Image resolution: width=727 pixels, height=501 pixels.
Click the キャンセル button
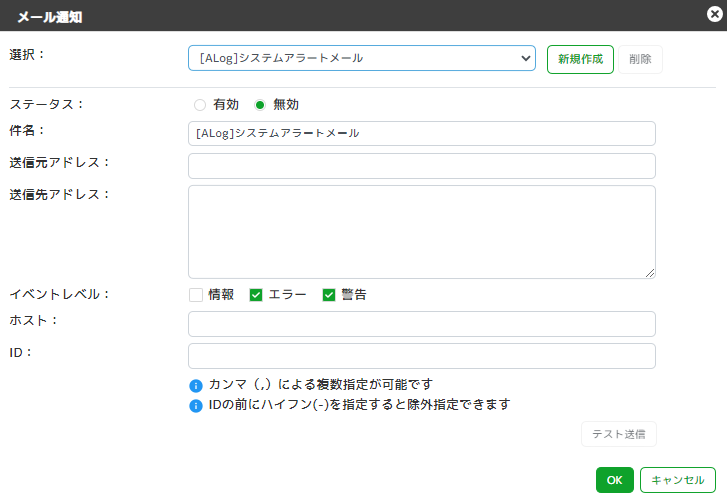click(x=677, y=480)
